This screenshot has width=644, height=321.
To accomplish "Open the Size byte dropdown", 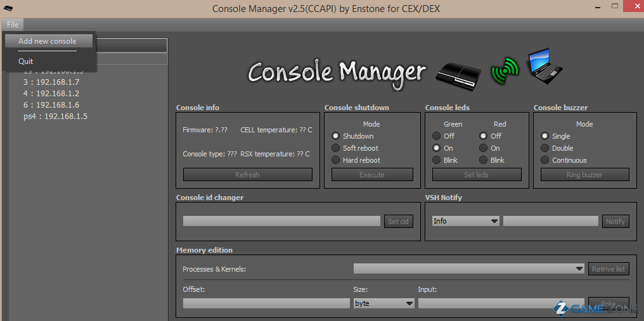I will (384, 303).
